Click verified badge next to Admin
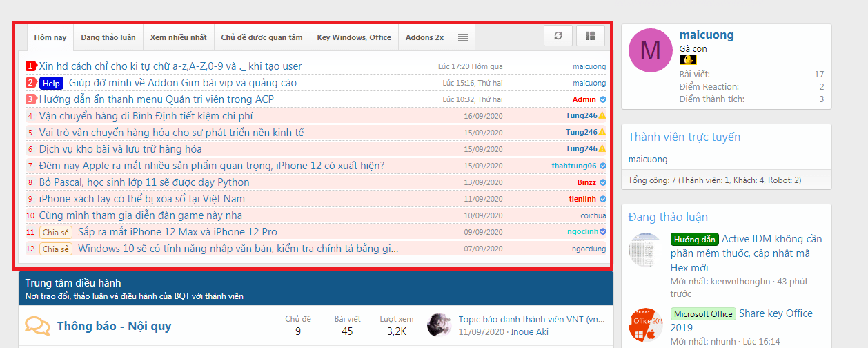 pyautogui.click(x=602, y=99)
